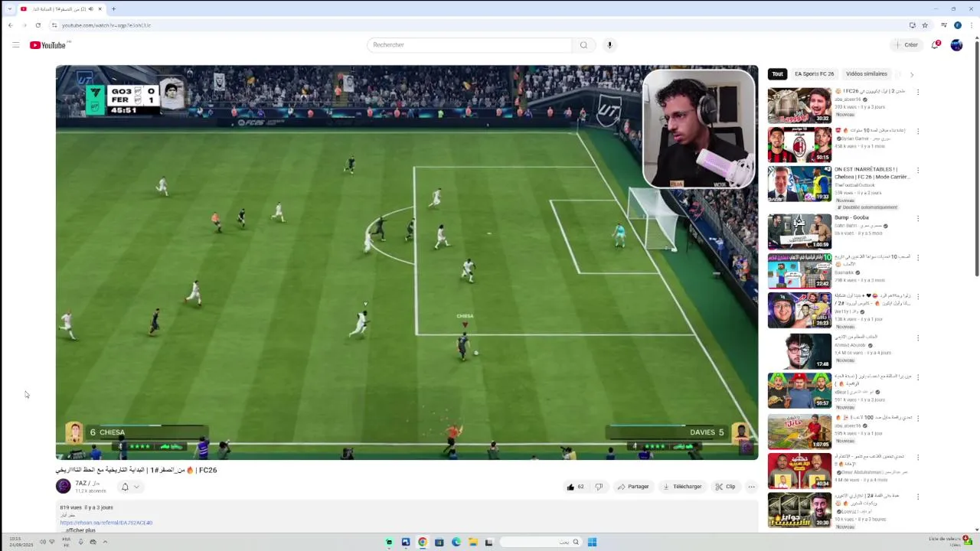Expand description with afficher plus
This screenshot has height=551, width=980.
(x=80, y=530)
